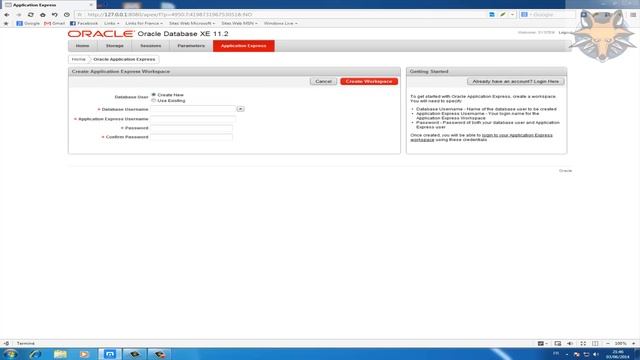Click the zoom in plus in the status bar
This screenshot has height=360, width=640.
tap(633, 343)
